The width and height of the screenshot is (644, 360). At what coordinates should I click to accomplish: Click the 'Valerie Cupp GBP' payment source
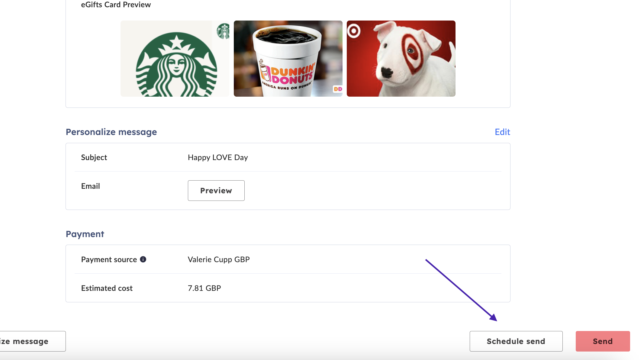[219, 259]
